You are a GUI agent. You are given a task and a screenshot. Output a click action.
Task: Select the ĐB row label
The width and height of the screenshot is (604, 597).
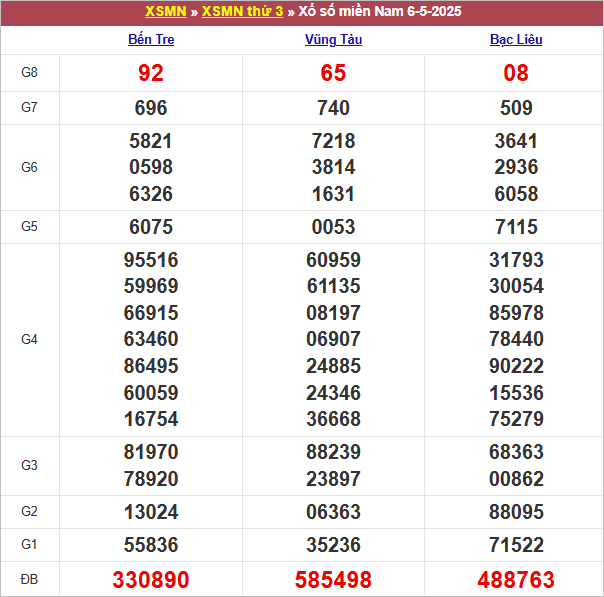pos(29,579)
